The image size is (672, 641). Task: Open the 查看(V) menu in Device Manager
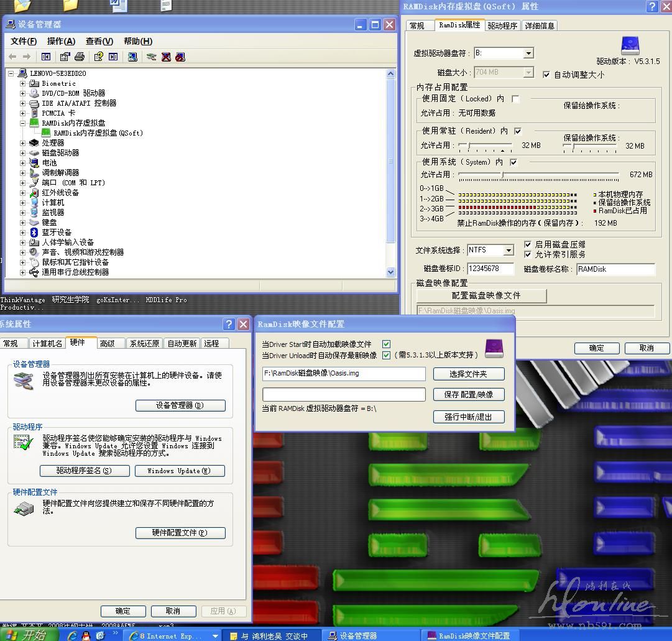(x=99, y=41)
